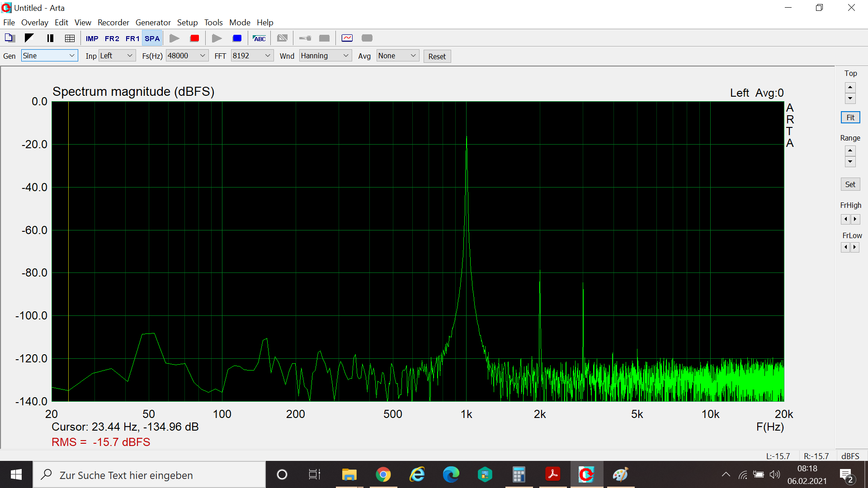Click the 1 kHz fundamental peak in spectrum
Viewport: 868px width, 488px height.
(467, 137)
